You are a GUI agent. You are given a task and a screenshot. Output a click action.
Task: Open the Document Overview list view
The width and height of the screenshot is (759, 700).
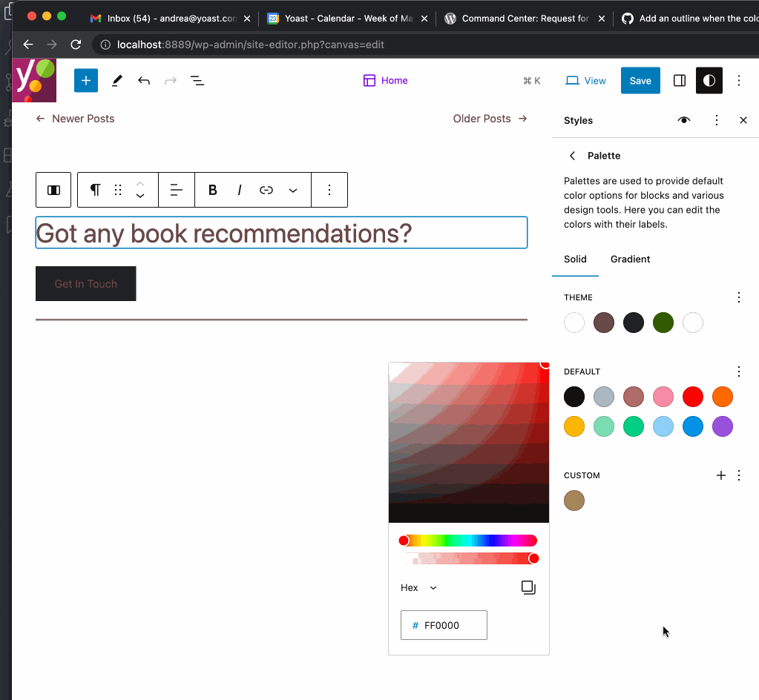197,80
